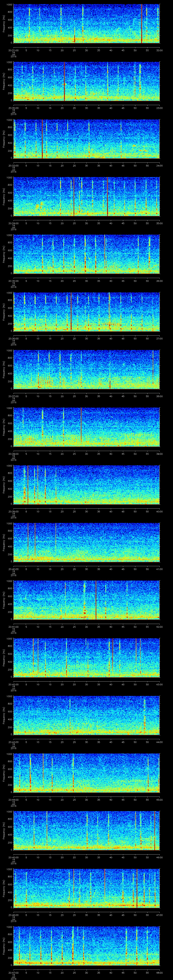173x980 pixels.
Task: Click the 42:00 end time label
Action: pyautogui.click(x=160, y=627)
